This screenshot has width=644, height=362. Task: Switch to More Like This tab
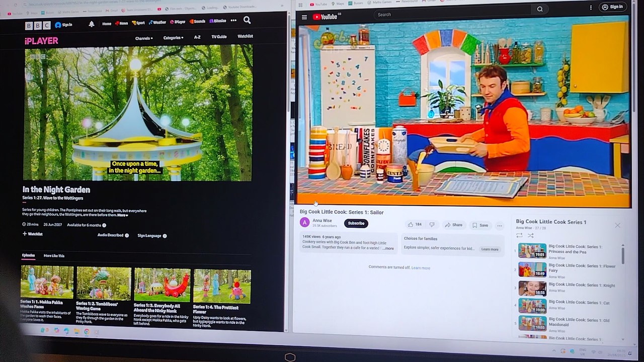tap(54, 256)
